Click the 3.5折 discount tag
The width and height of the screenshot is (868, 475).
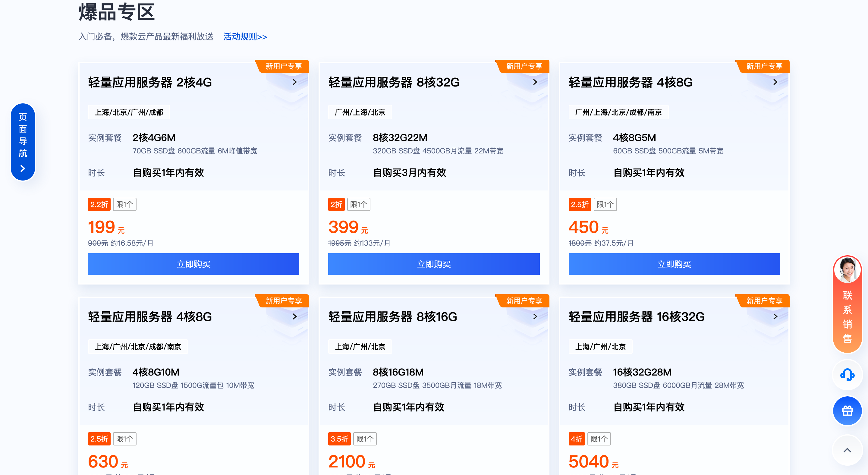coord(339,439)
